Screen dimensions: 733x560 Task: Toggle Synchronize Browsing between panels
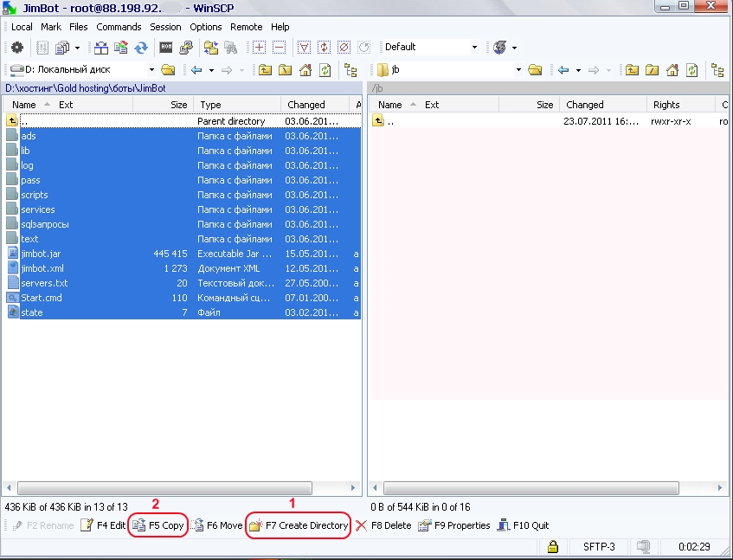point(211,48)
